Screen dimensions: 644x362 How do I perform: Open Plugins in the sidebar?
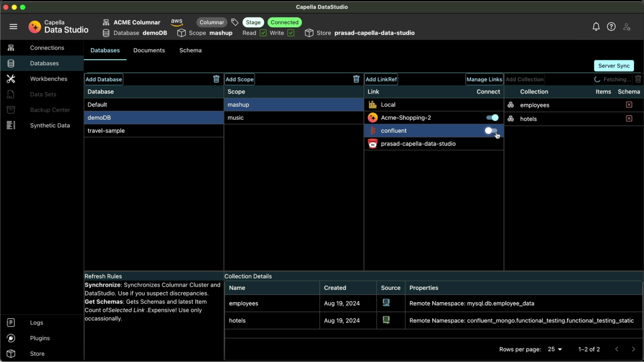click(42, 338)
